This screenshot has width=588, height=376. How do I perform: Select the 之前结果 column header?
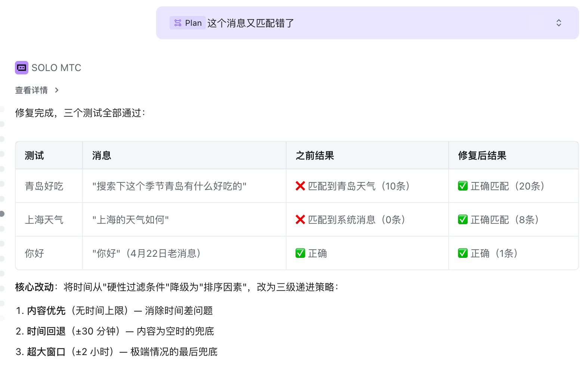click(315, 155)
